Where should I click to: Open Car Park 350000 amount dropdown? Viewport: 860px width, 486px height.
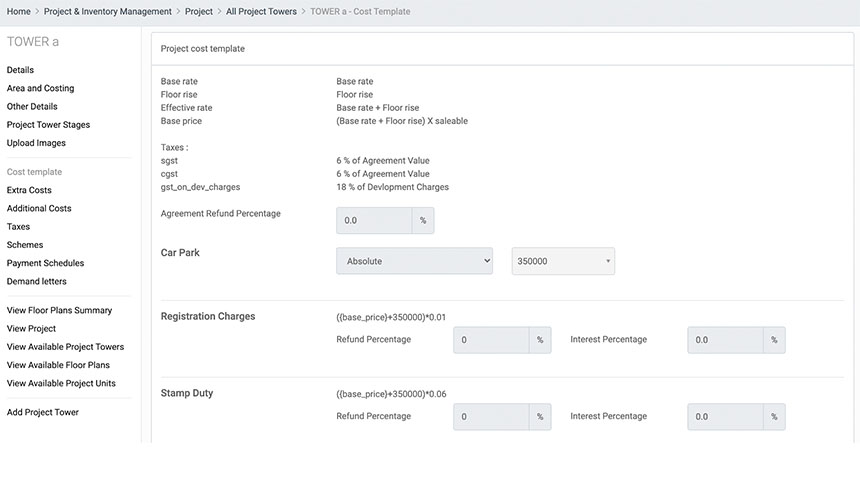click(x=563, y=261)
